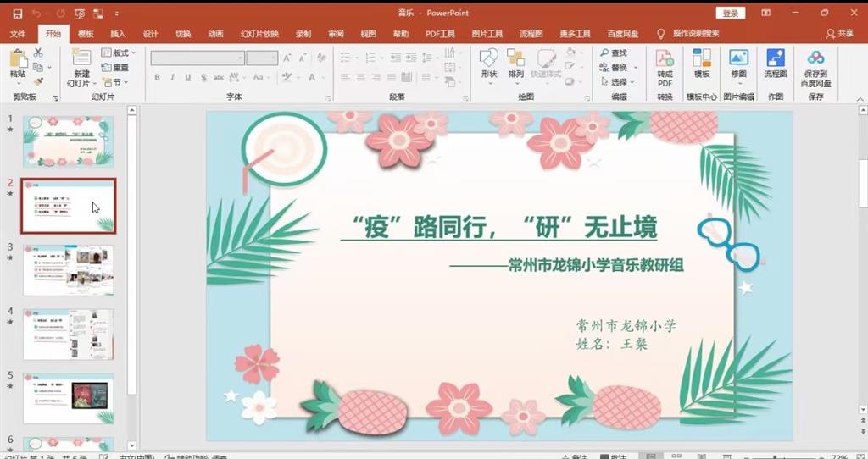Open the 剪贴板 clipboard pane launcher
The height and width of the screenshot is (459, 868).
(55, 98)
